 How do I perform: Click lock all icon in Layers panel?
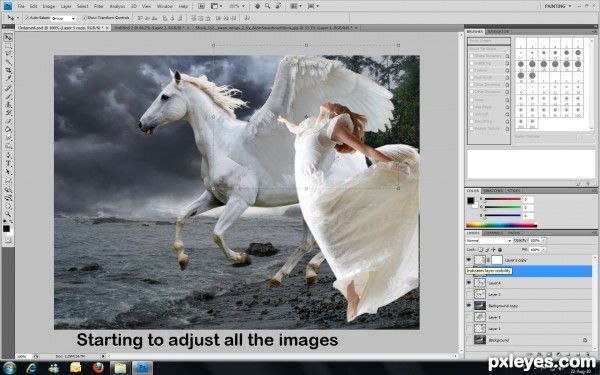(500, 249)
